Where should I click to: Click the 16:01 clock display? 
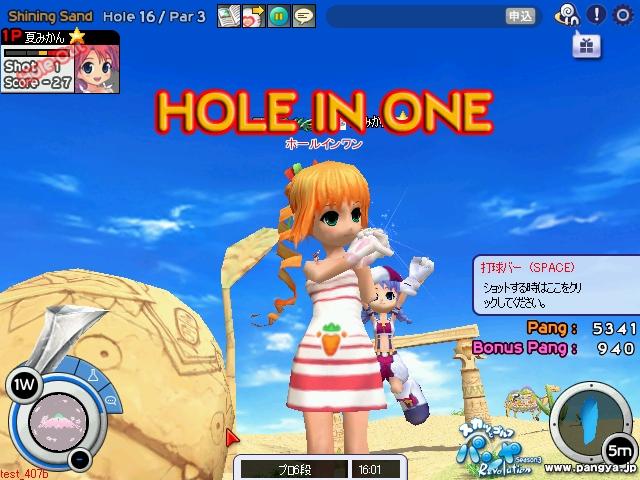[x=376, y=470]
